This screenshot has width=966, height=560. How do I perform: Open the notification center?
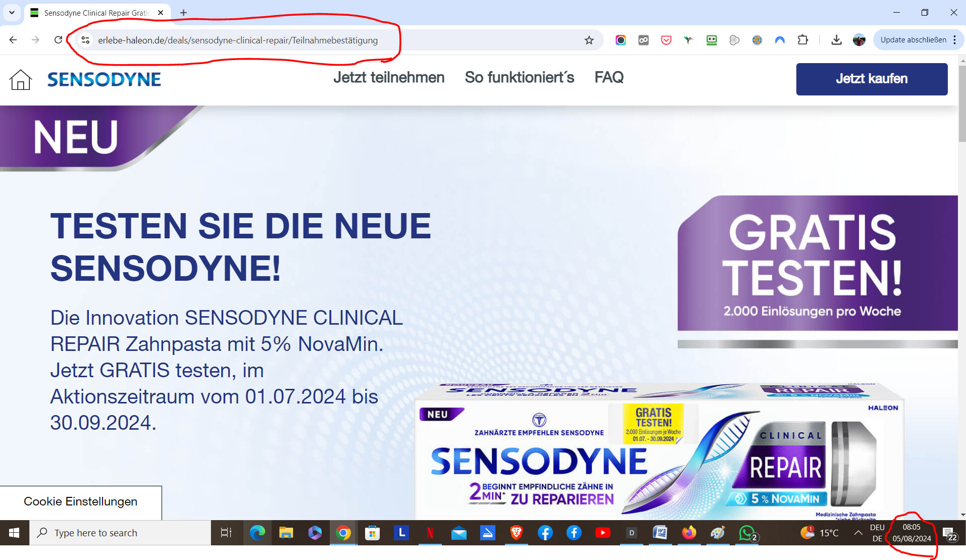(949, 533)
